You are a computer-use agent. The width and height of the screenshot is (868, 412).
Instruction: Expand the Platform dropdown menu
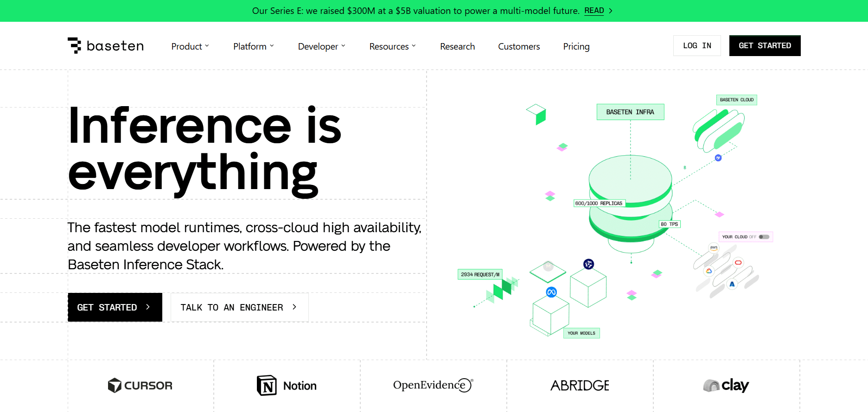click(x=254, y=46)
